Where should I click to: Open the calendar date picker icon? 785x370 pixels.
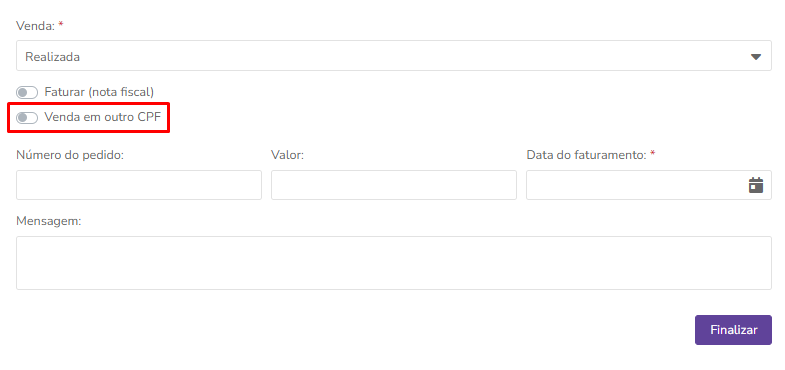(755, 185)
